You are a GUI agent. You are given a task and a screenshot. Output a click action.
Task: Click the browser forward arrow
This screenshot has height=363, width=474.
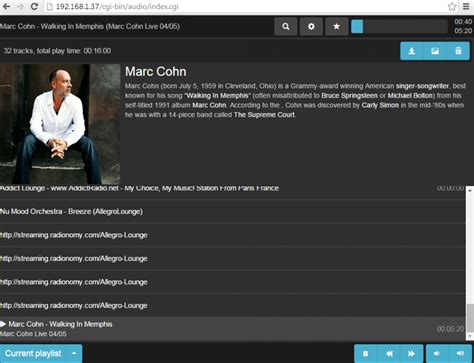20,6
